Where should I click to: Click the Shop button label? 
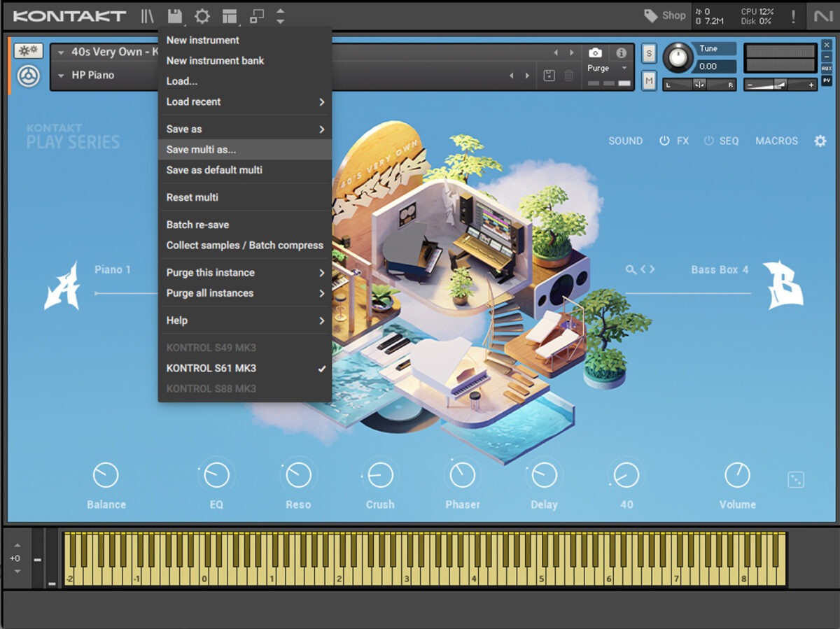(x=673, y=15)
